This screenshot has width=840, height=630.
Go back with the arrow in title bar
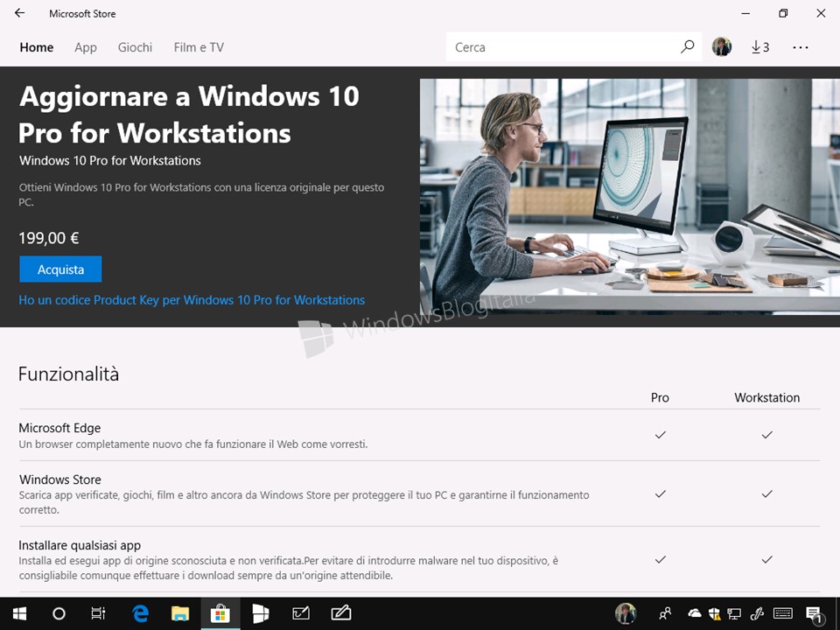pyautogui.click(x=20, y=13)
